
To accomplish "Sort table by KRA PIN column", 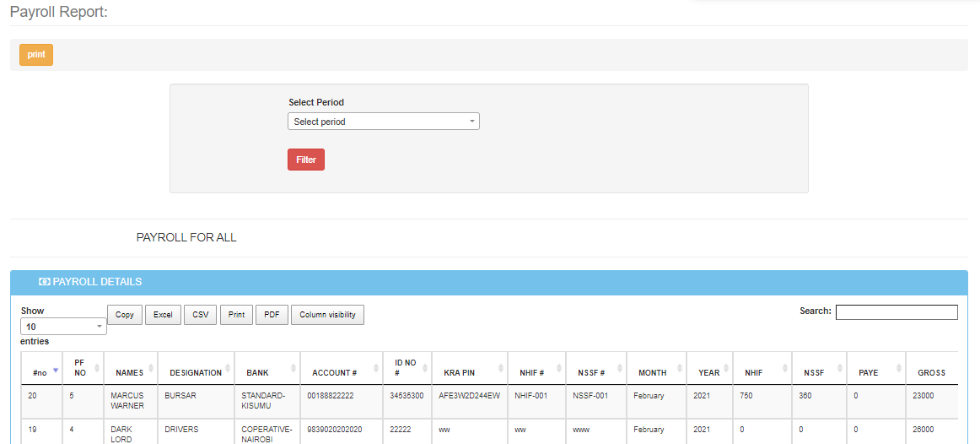I will (x=460, y=372).
